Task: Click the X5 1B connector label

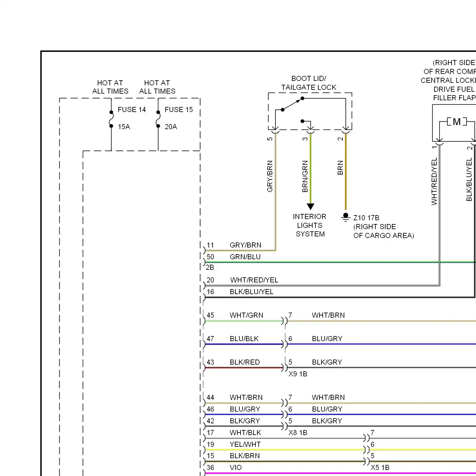Action: coord(380,467)
